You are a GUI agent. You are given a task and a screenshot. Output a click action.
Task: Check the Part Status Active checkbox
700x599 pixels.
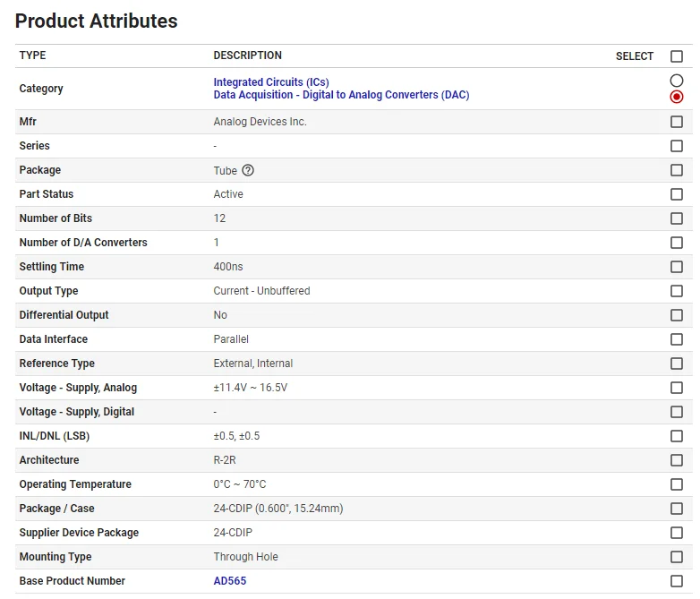click(x=677, y=194)
